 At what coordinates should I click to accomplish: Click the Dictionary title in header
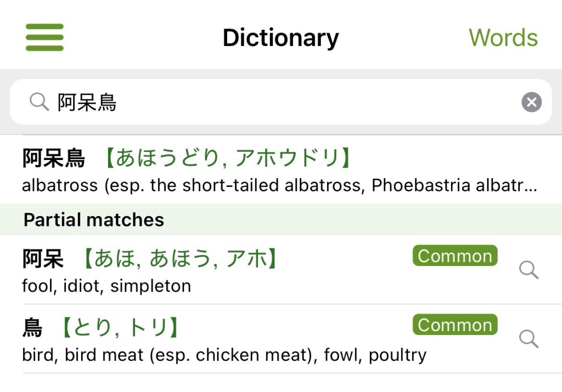(x=280, y=38)
